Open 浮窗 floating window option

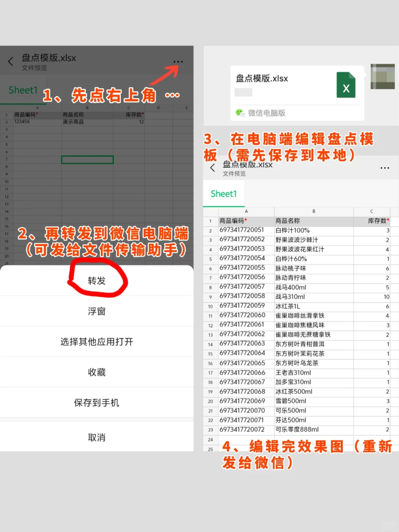click(97, 311)
